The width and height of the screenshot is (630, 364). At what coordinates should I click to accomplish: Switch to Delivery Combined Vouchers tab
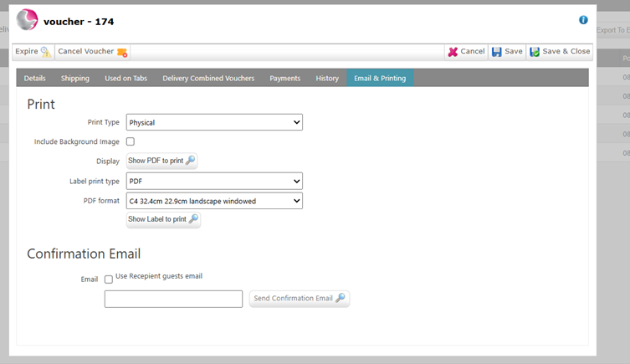coord(208,78)
